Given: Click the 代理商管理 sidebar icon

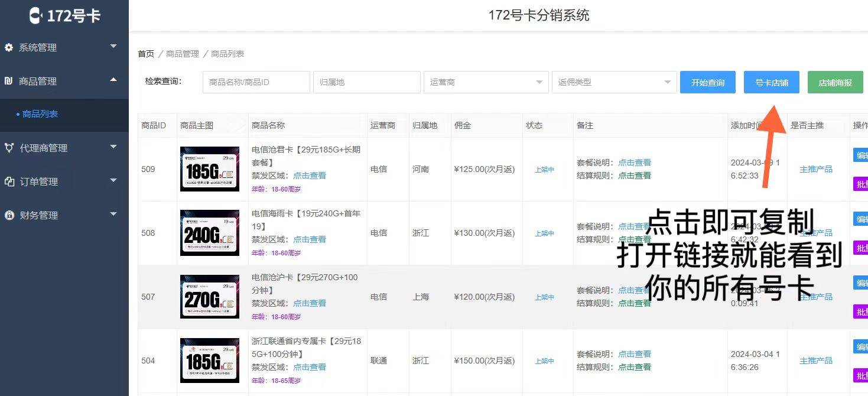Looking at the screenshot, I should (9, 148).
